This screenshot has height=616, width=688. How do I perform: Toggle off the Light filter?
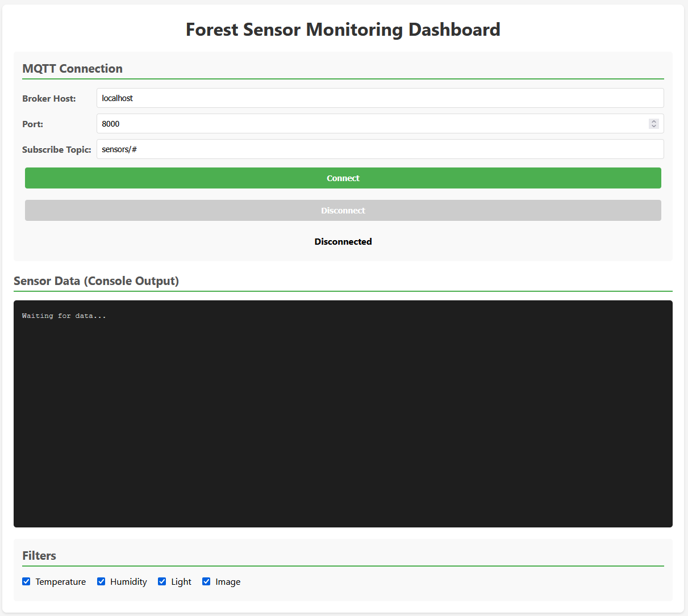162,581
